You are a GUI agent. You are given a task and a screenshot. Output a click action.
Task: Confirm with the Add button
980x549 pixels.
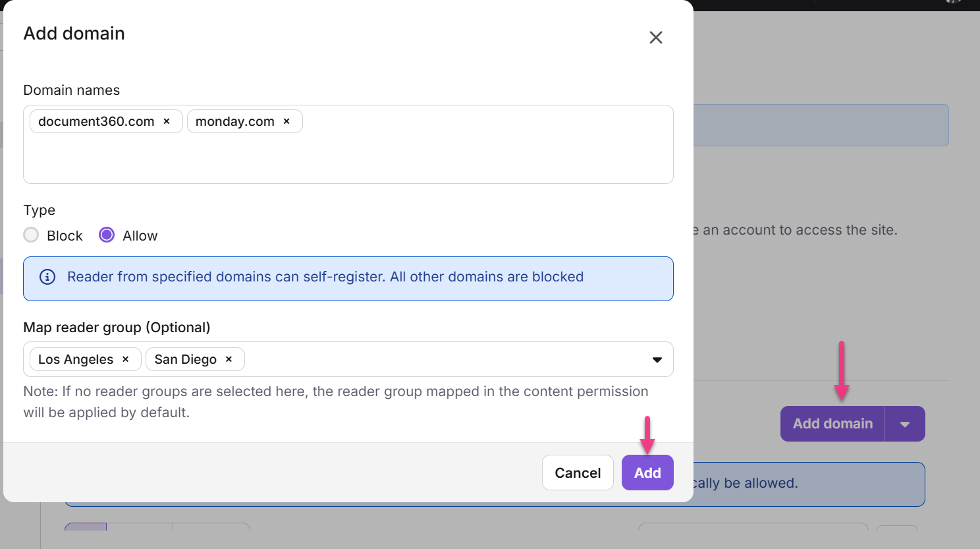pos(647,473)
